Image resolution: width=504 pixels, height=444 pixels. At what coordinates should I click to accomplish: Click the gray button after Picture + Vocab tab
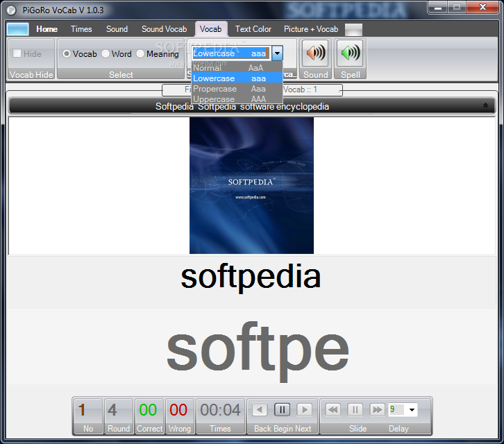[x=353, y=30]
